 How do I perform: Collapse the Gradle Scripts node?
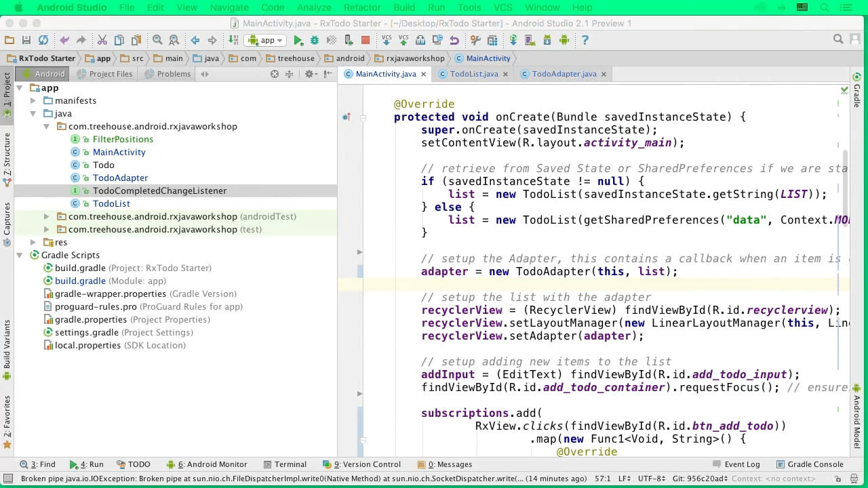pos(20,255)
